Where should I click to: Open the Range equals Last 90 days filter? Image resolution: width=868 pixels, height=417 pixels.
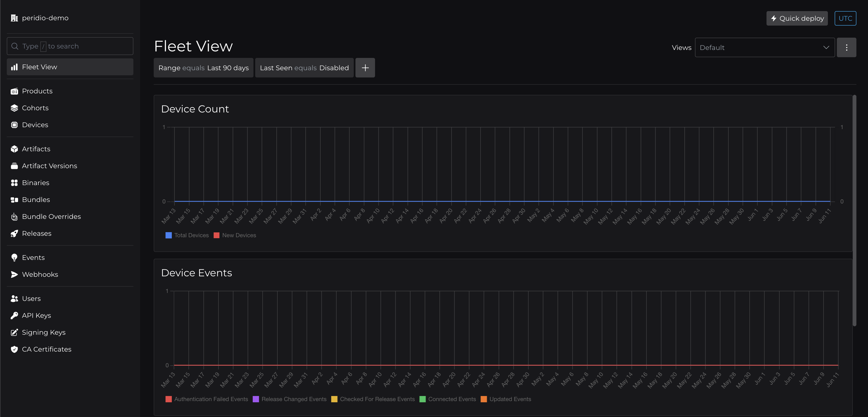tap(203, 68)
